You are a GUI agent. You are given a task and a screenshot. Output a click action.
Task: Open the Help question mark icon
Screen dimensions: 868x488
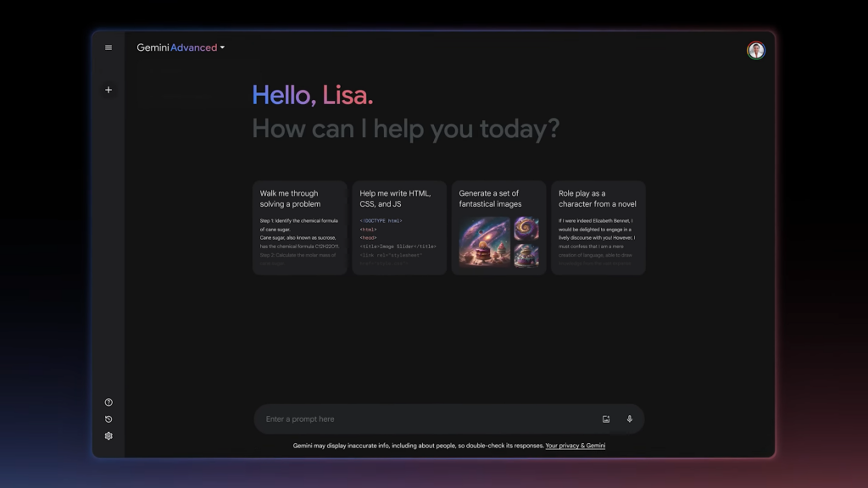pyautogui.click(x=108, y=402)
